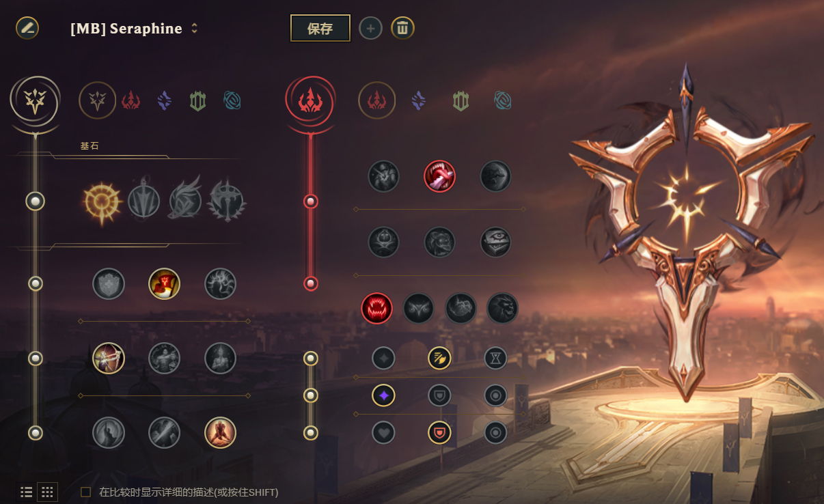
Task: Add a new rune page with plus button
Action: point(370,29)
